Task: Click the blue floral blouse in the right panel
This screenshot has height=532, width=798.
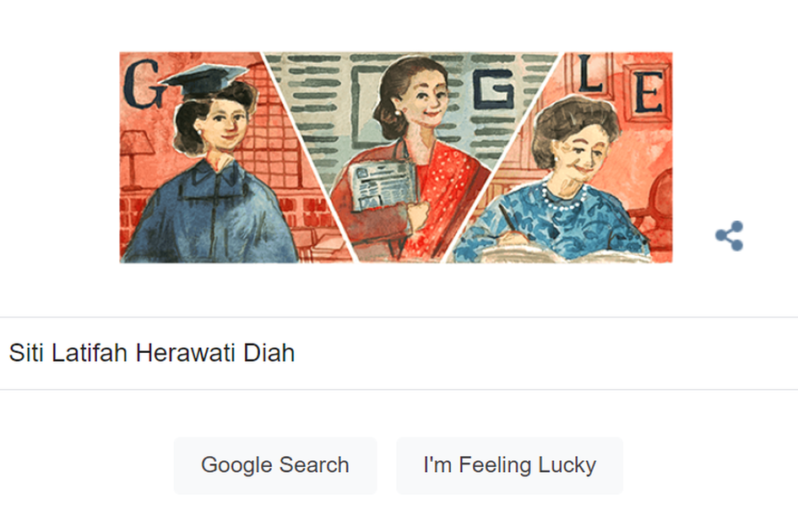Action: (x=552, y=224)
